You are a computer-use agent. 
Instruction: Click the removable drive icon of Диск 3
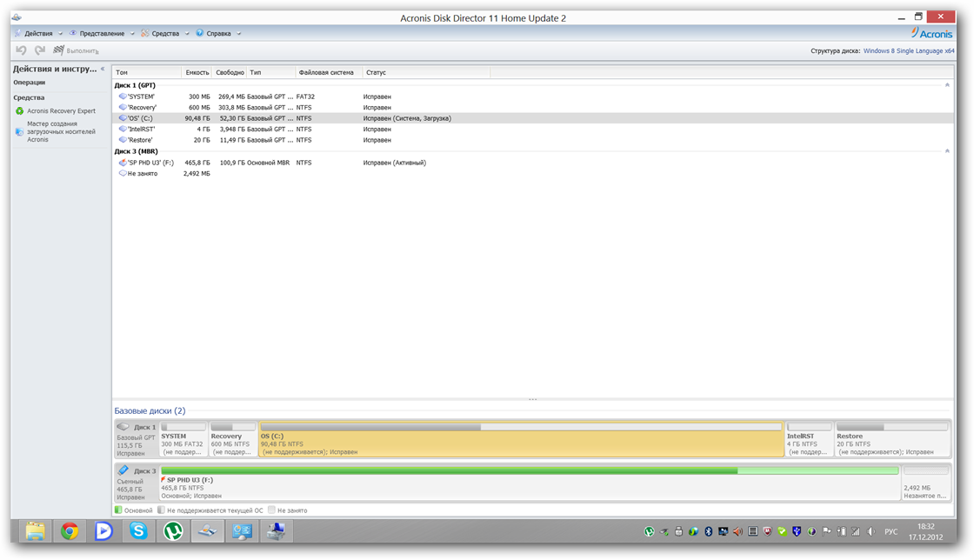(123, 470)
